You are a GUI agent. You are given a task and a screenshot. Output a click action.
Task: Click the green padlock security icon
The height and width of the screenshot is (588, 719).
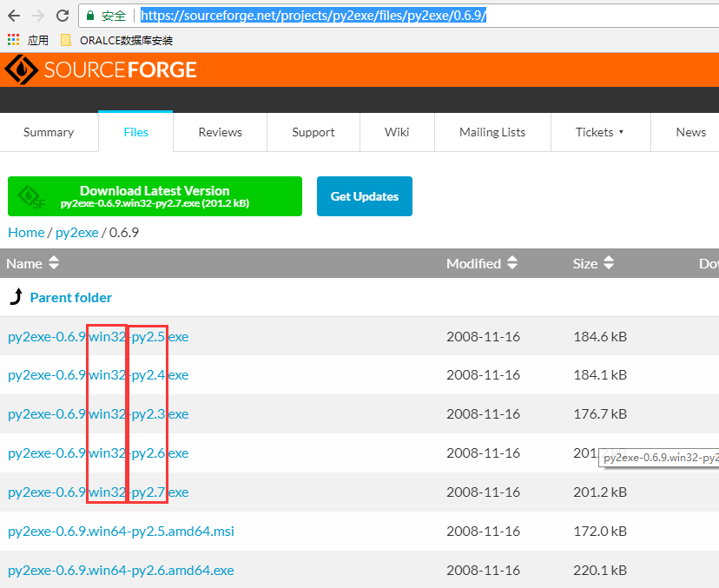pyautogui.click(x=90, y=16)
